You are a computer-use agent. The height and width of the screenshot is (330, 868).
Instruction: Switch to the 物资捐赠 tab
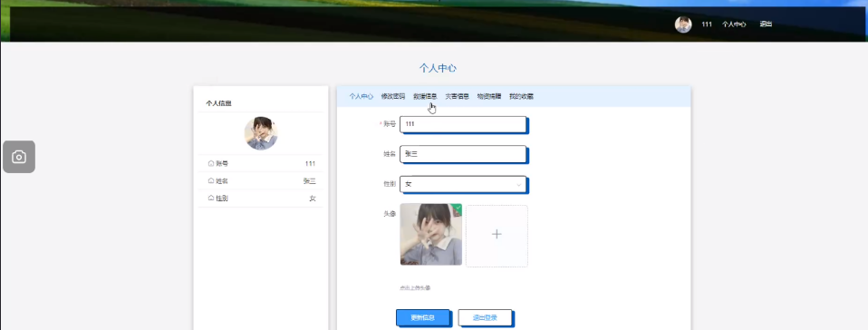coord(489,96)
